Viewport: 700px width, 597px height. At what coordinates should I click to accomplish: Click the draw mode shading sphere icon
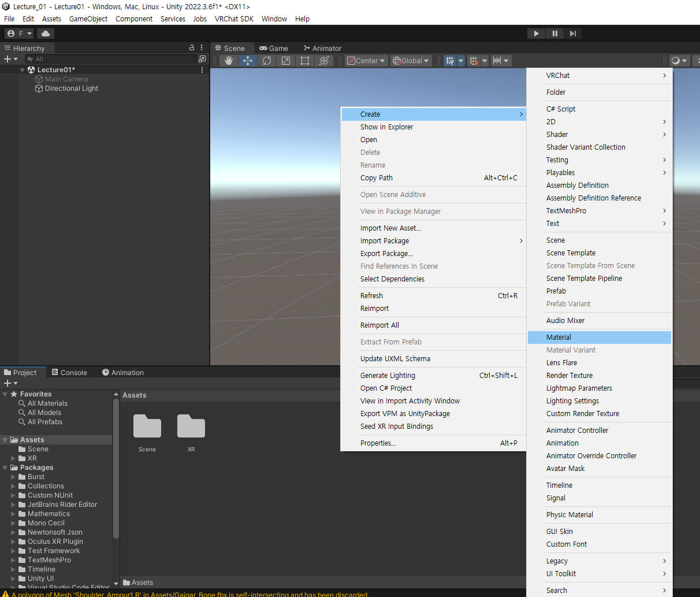click(675, 61)
